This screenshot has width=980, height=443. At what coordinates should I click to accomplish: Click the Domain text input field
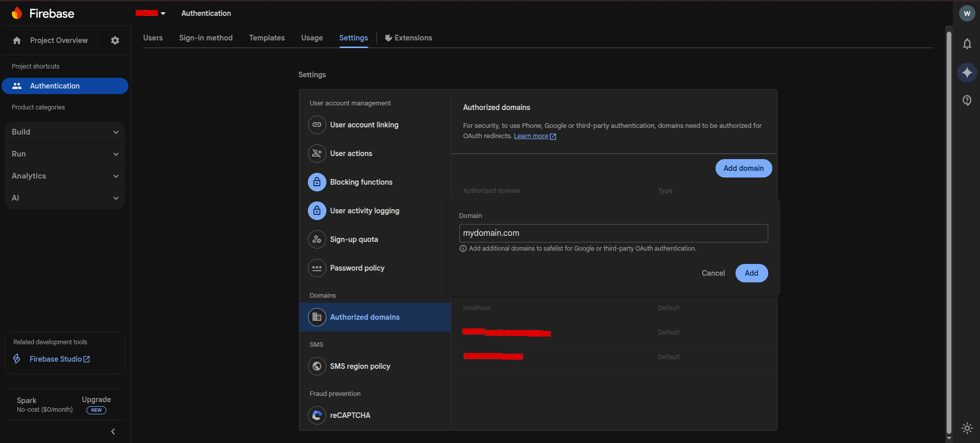[x=613, y=233]
